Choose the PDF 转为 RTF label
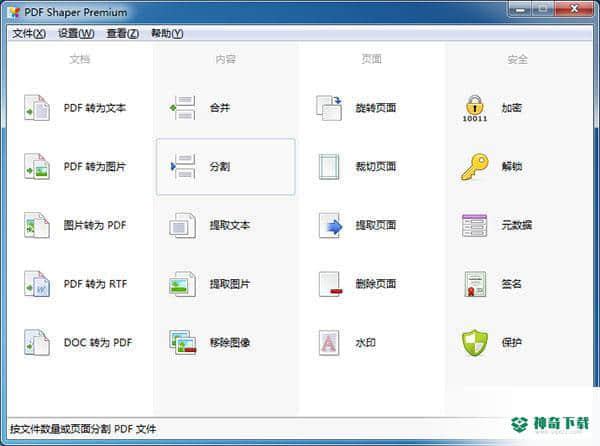 [x=95, y=284]
